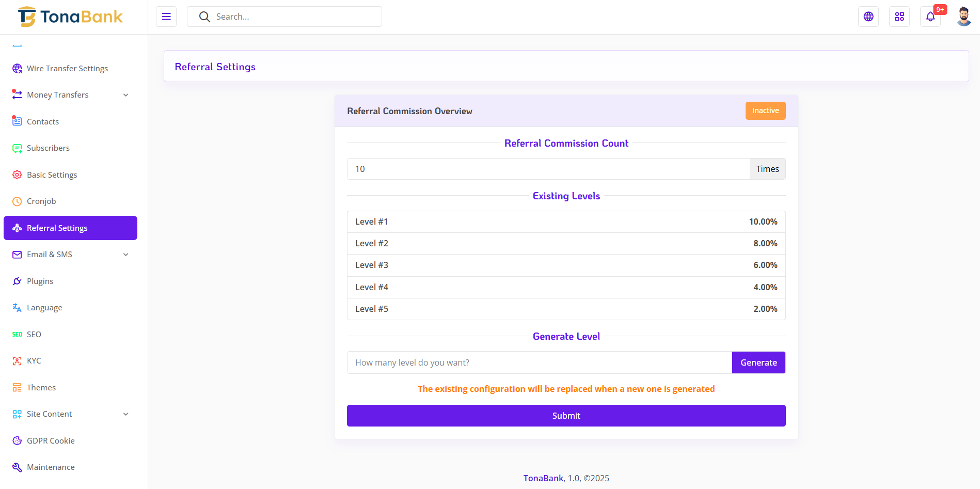Submit the referral settings form

tap(566, 416)
